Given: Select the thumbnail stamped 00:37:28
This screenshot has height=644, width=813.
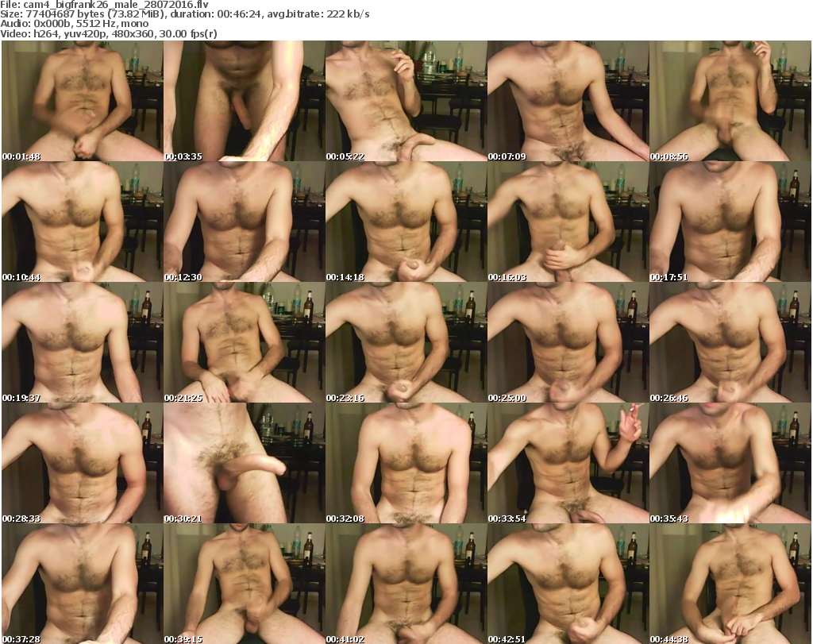Looking at the screenshot, I should click(82, 584).
